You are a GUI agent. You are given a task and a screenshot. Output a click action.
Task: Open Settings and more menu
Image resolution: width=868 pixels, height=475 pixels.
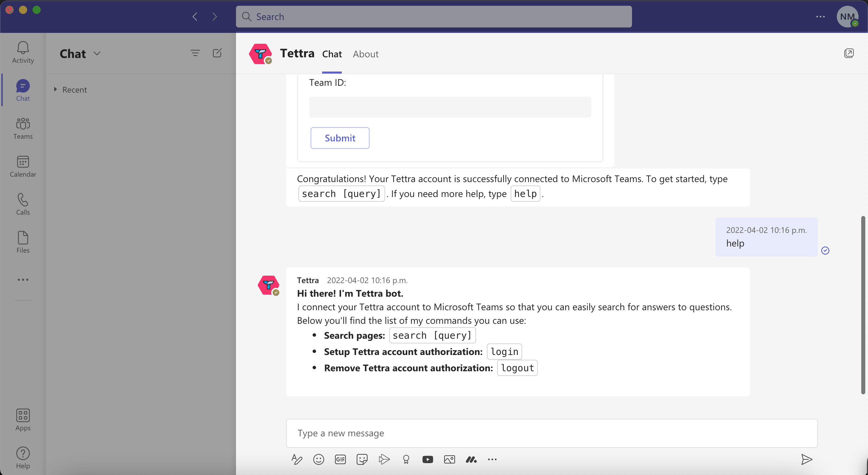(x=820, y=17)
